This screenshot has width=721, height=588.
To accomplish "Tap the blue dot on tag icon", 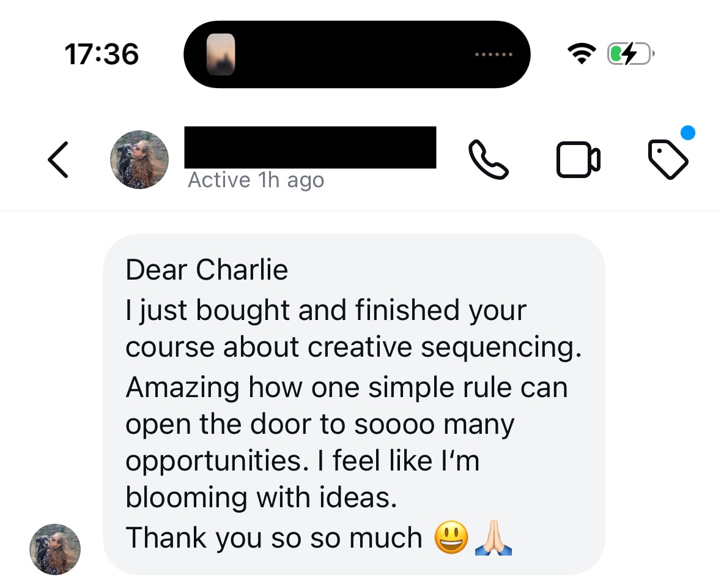I will point(688,133).
